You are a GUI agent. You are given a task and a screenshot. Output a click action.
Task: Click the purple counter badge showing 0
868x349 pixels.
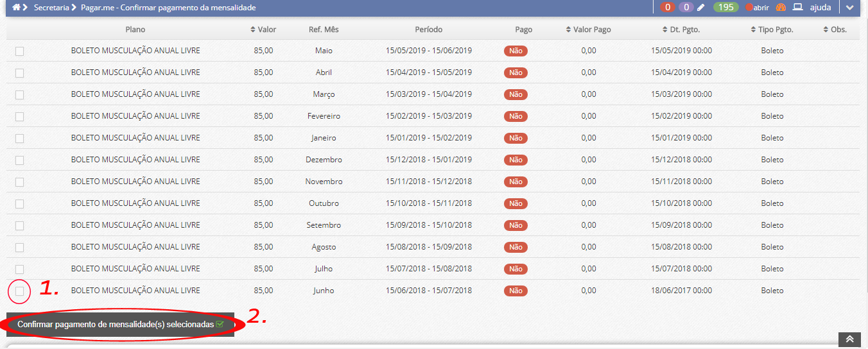point(686,8)
